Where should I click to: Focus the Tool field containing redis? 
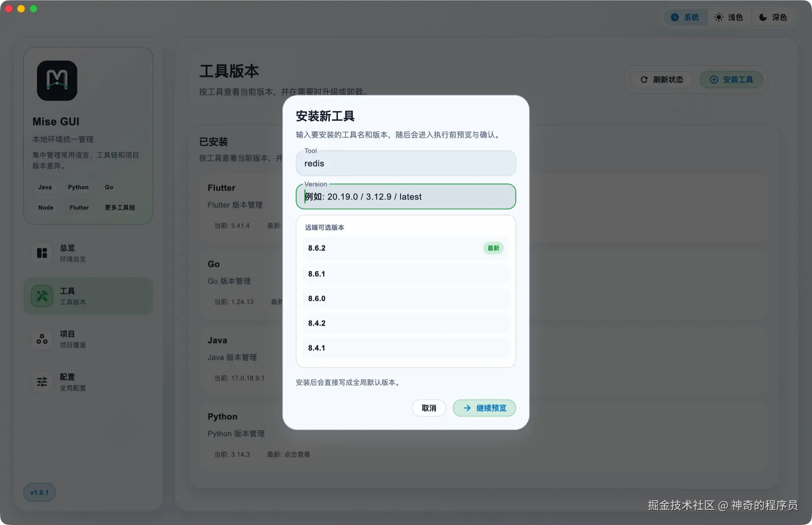point(406,163)
